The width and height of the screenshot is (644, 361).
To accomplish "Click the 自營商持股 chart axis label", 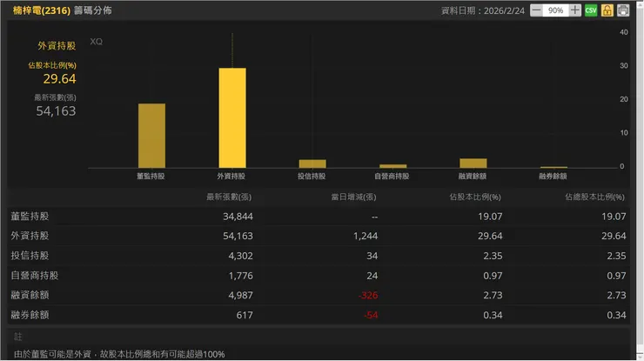I will point(392,177).
